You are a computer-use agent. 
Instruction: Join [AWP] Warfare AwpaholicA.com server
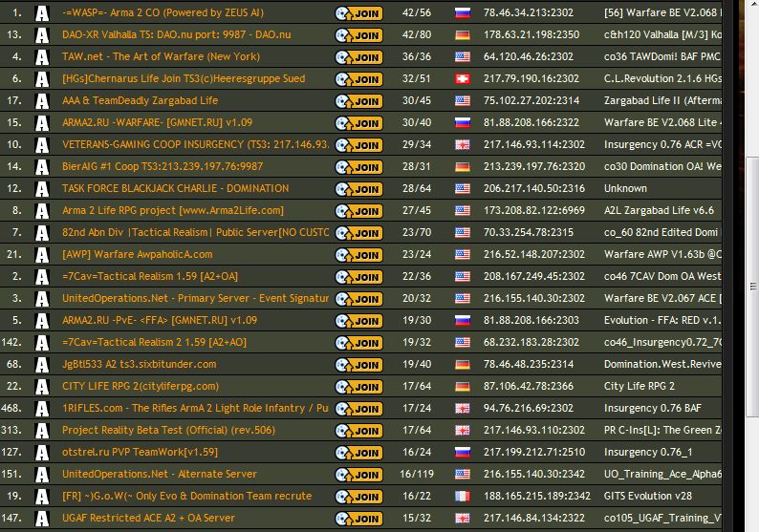[x=358, y=255]
